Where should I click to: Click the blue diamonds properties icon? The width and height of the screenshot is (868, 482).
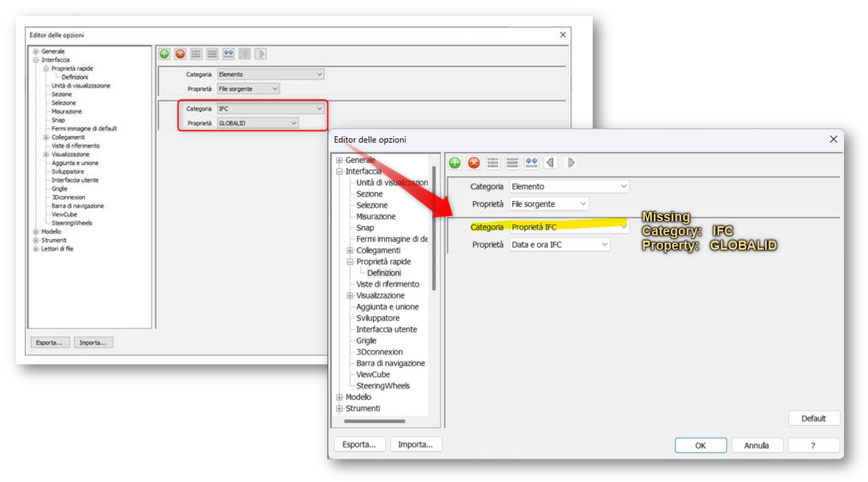coord(531,162)
